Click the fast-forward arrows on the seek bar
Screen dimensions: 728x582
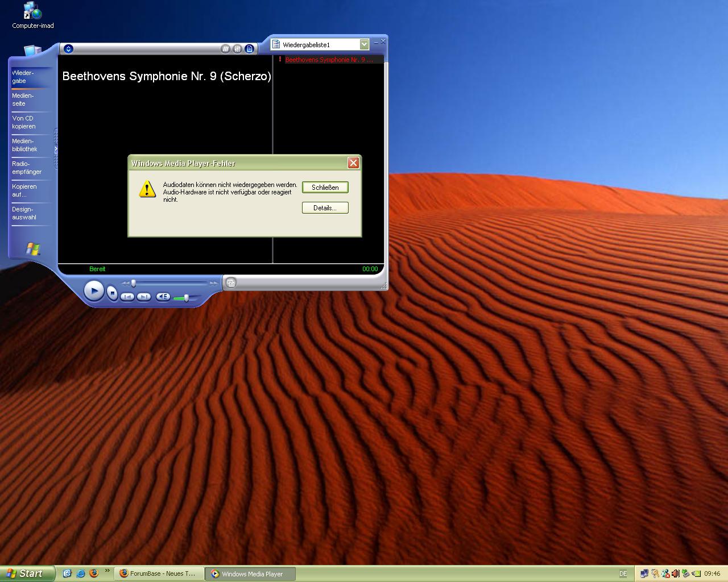click(x=214, y=283)
